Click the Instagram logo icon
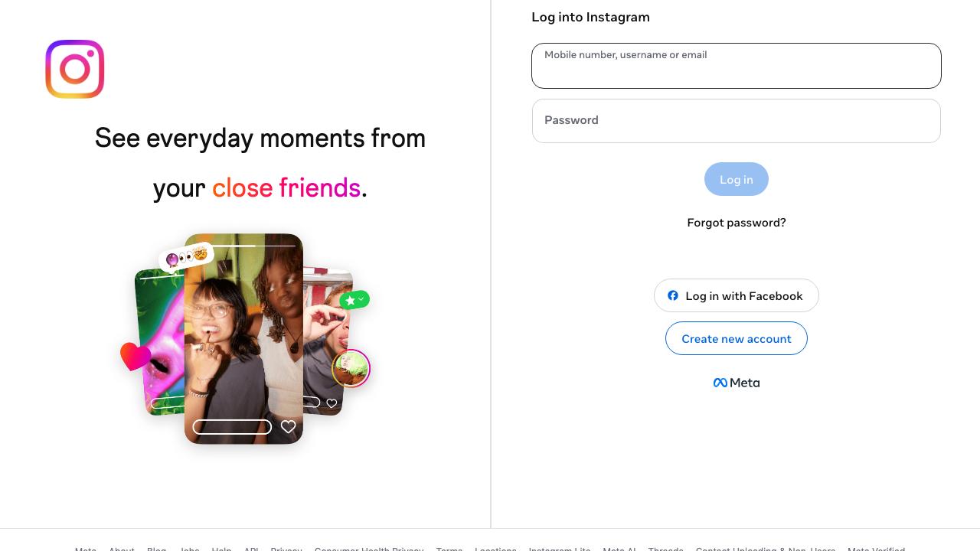The height and width of the screenshot is (551, 980). 75,69
